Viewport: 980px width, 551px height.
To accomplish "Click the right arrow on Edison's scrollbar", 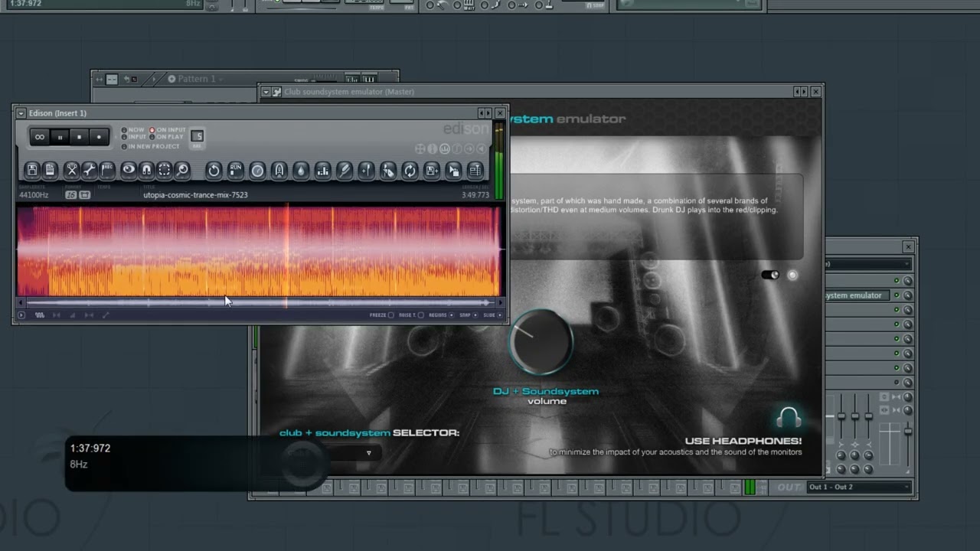I will (x=500, y=303).
